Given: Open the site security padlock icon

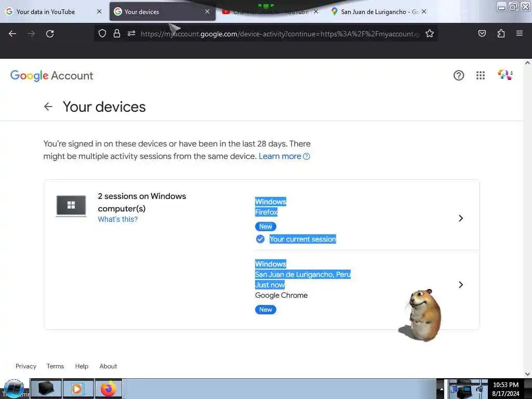Looking at the screenshot, I should point(117,33).
